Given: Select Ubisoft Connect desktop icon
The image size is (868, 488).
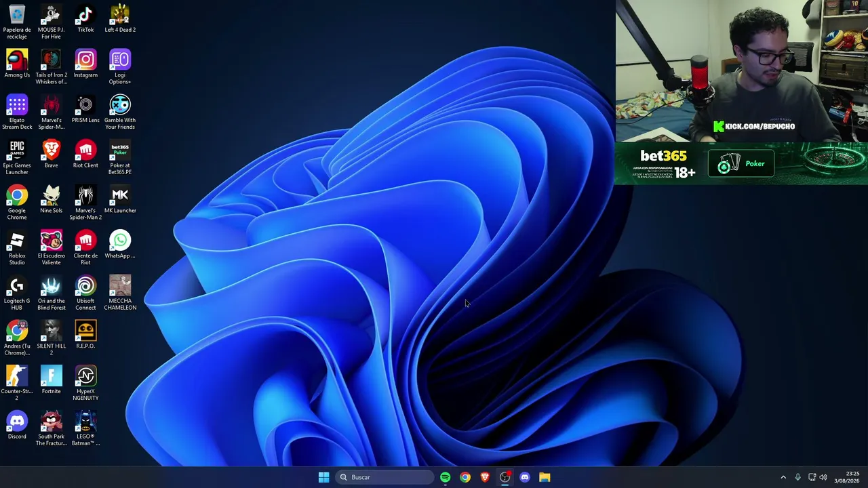Looking at the screenshot, I should pyautogui.click(x=85, y=293).
